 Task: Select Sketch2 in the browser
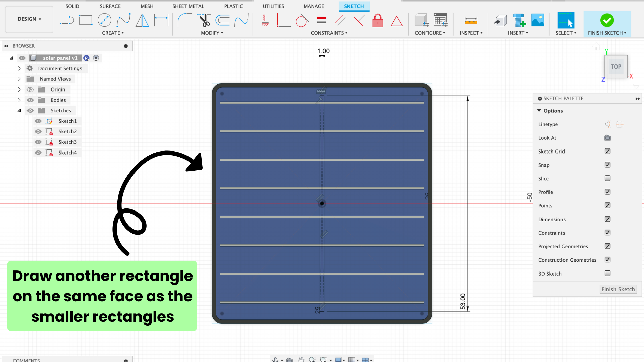(67, 131)
